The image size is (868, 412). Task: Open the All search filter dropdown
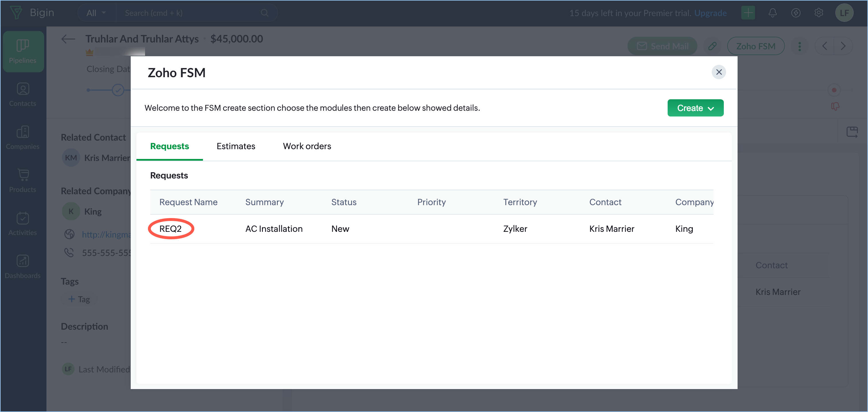96,13
